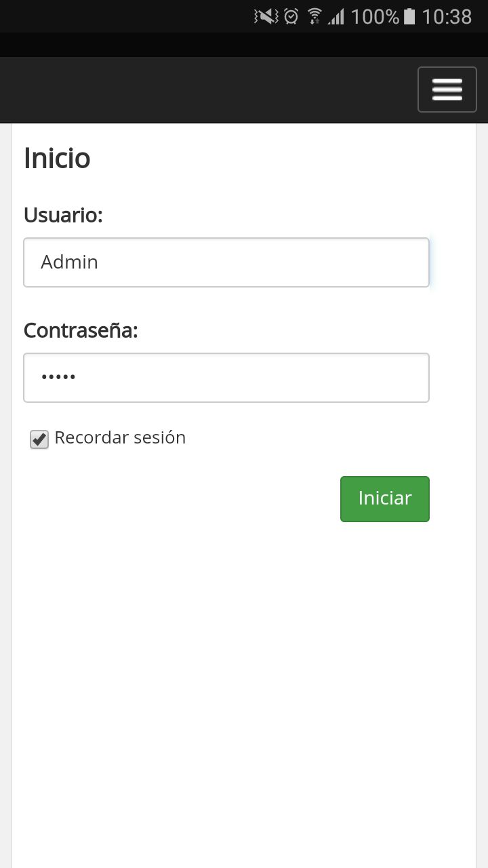
Task: Focus the Contraseña password field
Action: [x=226, y=378]
